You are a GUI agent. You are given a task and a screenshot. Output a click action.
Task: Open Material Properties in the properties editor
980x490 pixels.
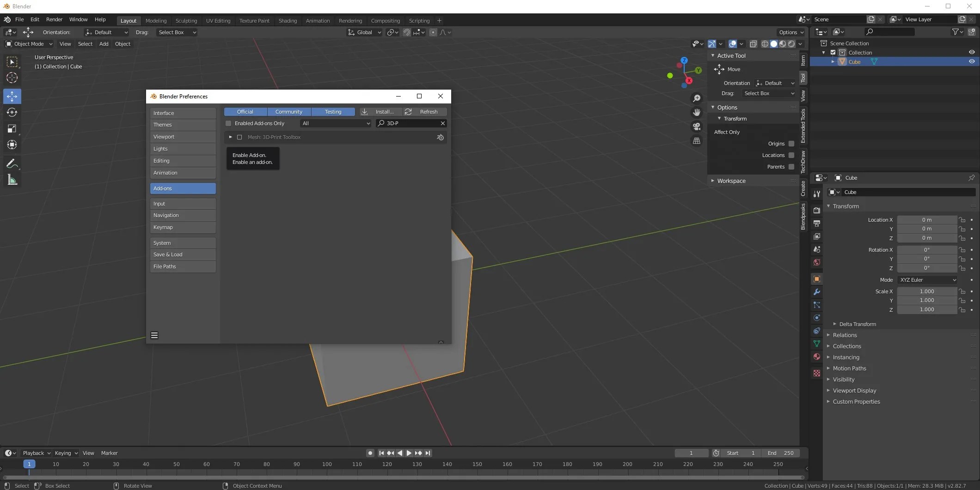pyautogui.click(x=816, y=357)
